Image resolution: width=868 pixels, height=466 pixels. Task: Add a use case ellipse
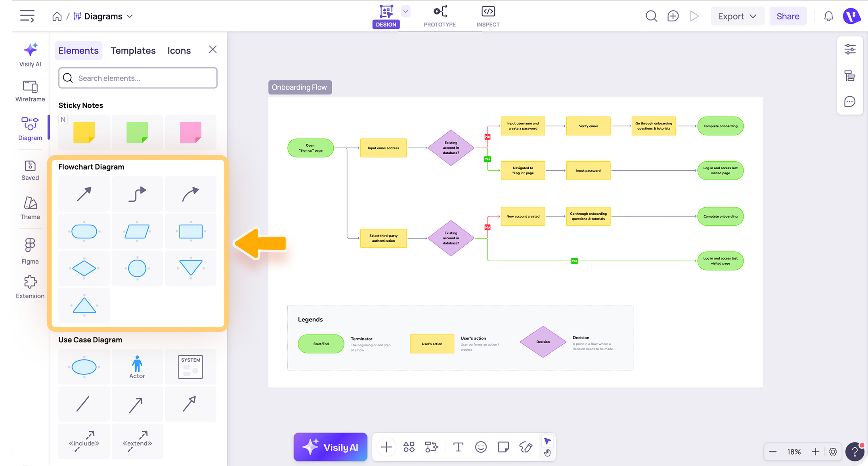pyautogui.click(x=84, y=367)
